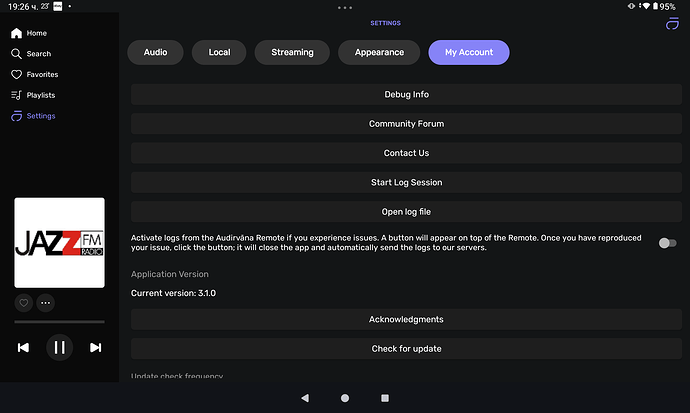Open Search from the sidebar
The image size is (690, 413).
pos(31,54)
